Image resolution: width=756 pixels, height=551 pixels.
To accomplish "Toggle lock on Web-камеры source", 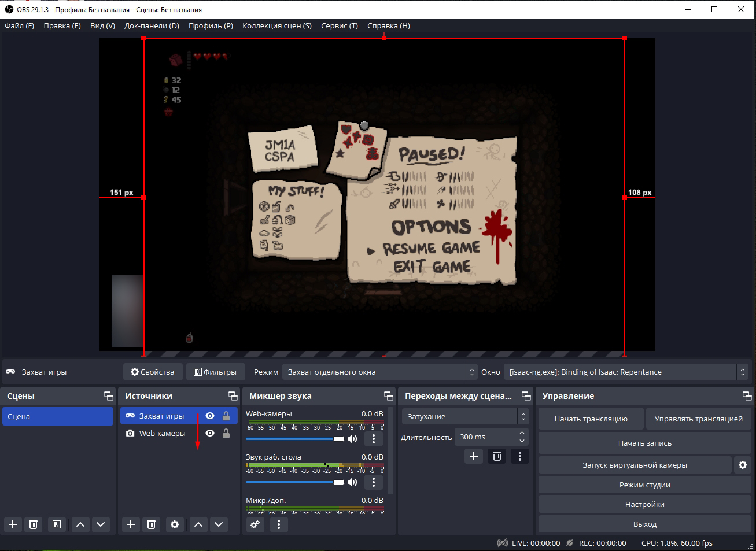I will click(x=226, y=433).
